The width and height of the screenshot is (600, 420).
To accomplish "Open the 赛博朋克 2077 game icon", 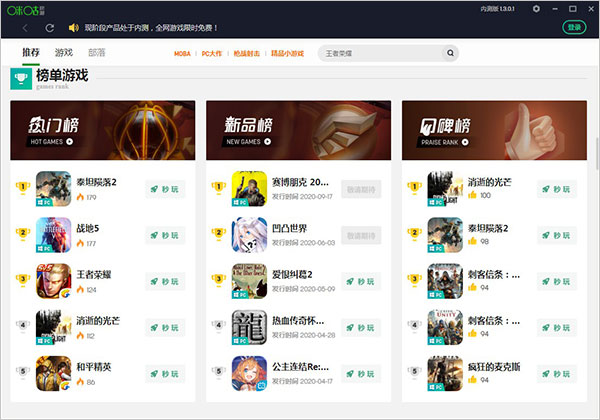I will coord(249,189).
